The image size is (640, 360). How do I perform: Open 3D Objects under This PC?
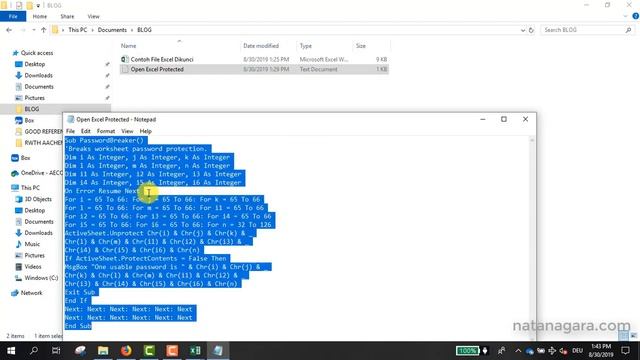[x=38, y=199]
